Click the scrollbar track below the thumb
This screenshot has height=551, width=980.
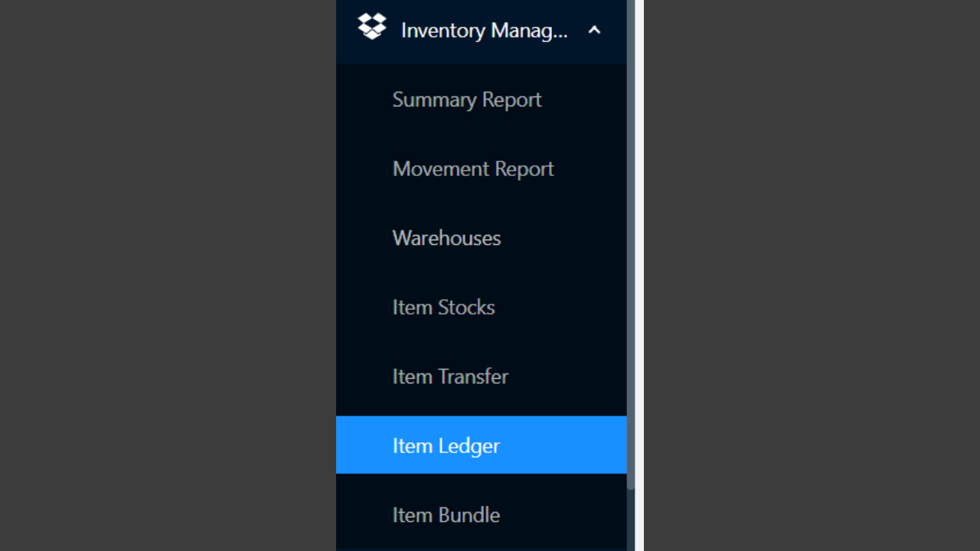631,520
